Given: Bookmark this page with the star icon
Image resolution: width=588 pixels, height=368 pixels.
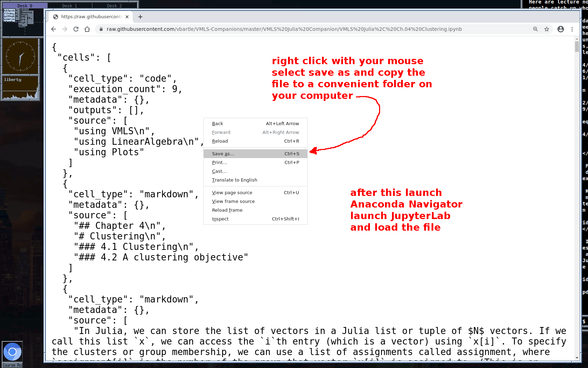Looking at the screenshot, I should 547,29.
